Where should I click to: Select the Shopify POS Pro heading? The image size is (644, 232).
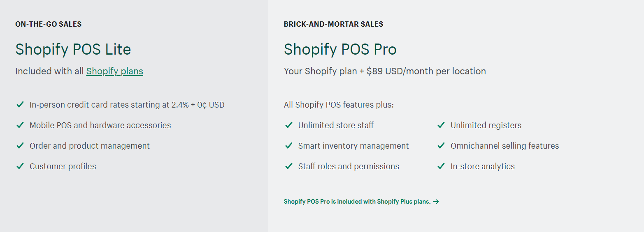[x=340, y=49]
